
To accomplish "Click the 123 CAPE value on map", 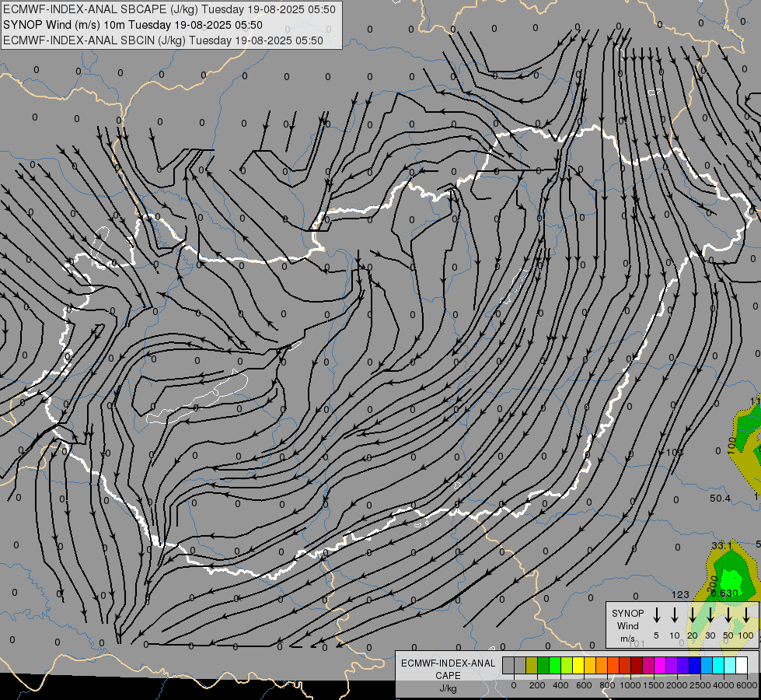I will pos(680,594).
